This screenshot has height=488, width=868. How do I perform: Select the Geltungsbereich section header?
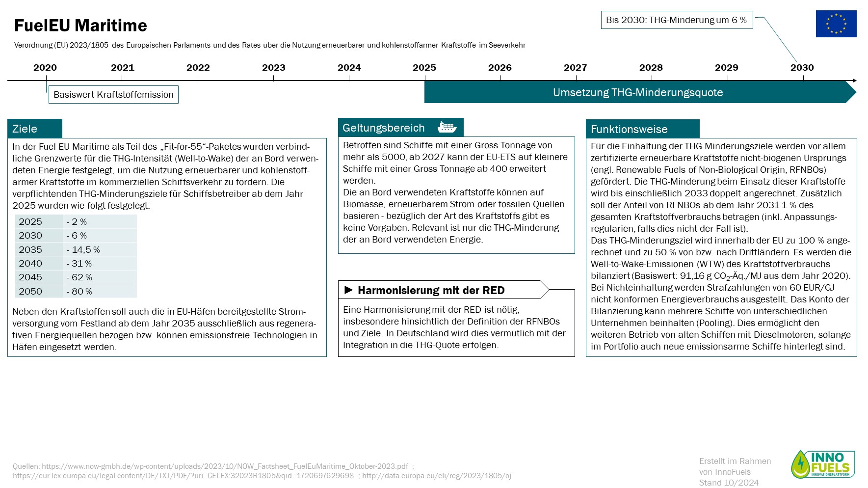401,128
